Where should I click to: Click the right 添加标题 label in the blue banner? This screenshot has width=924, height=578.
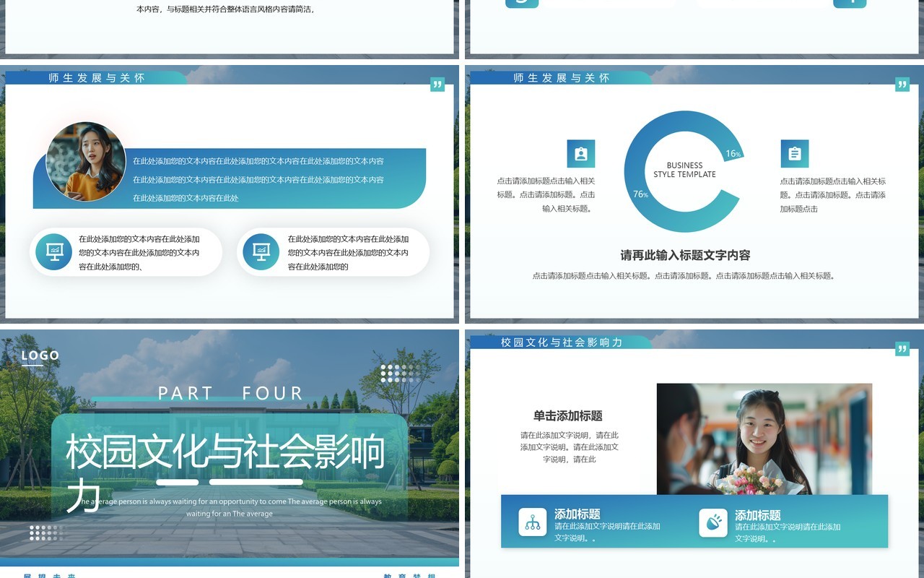click(758, 515)
